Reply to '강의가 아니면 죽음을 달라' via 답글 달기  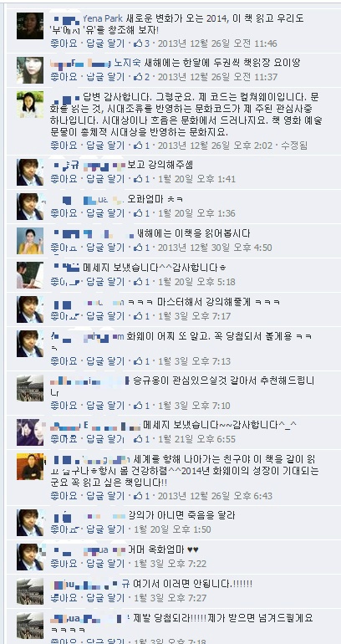point(105,529)
